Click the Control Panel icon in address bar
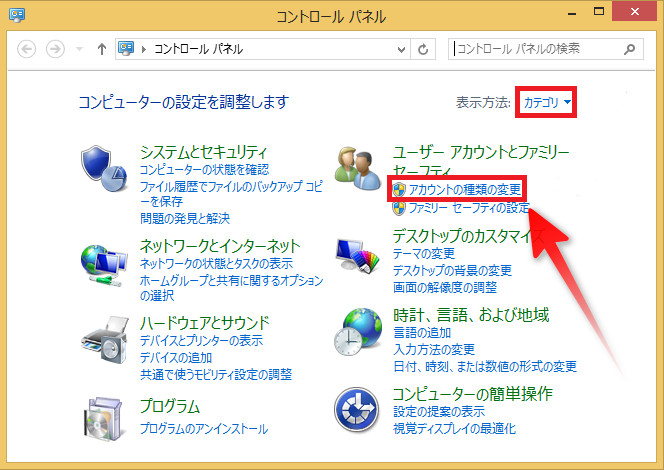664x470 pixels. [126, 49]
